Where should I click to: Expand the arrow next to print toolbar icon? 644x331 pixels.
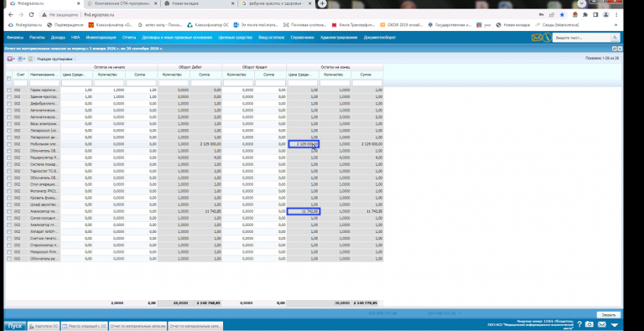click(24, 59)
